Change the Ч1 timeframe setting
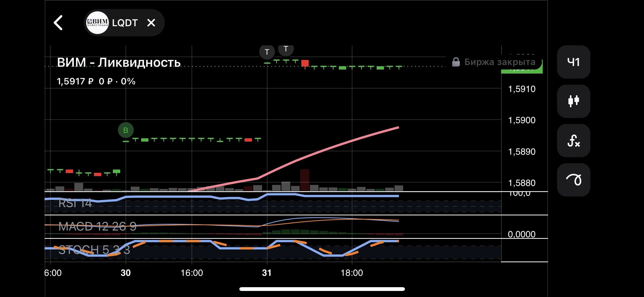Viewport: 644px width, 297px height. pyautogui.click(x=573, y=62)
